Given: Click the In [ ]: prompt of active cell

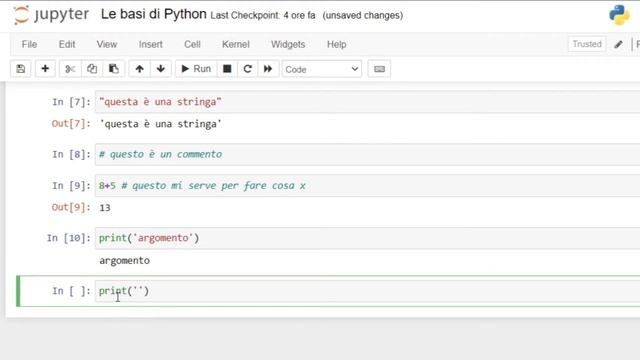Looking at the screenshot, I should point(71,291).
